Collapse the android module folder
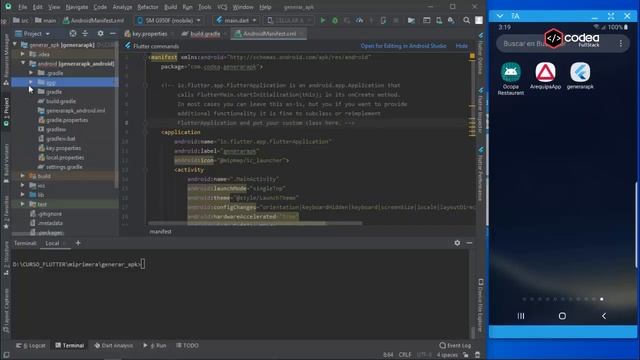Screen dimensions: 640x360 (x=23, y=63)
